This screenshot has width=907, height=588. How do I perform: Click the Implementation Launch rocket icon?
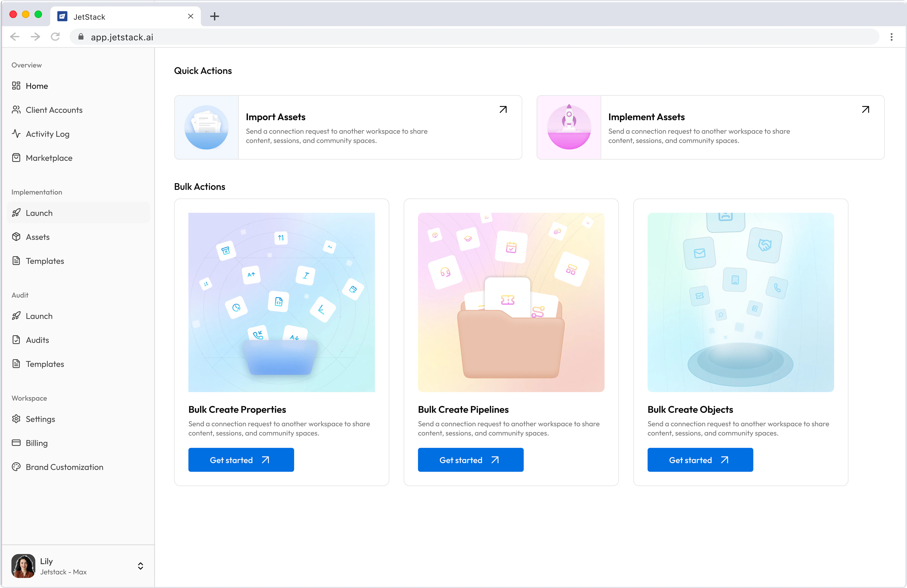(16, 213)
